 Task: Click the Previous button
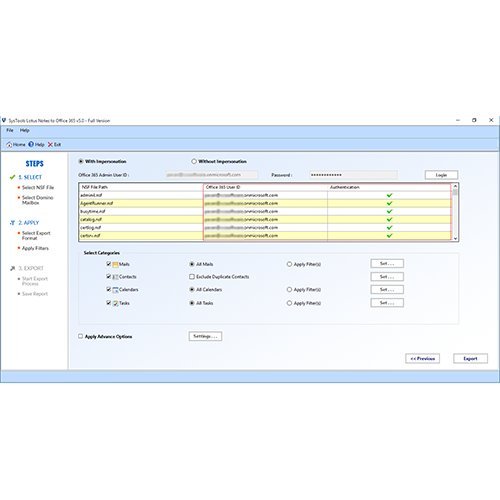(422, 359)
